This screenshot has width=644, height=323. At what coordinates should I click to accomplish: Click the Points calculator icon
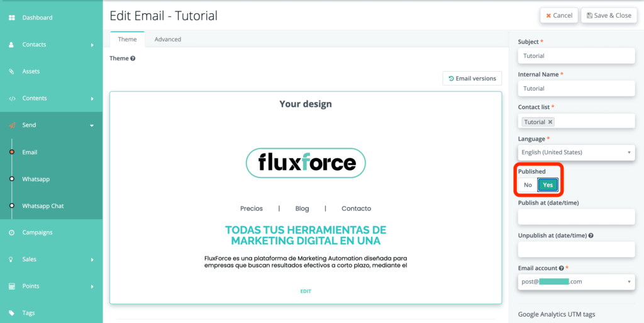[12, 286]
